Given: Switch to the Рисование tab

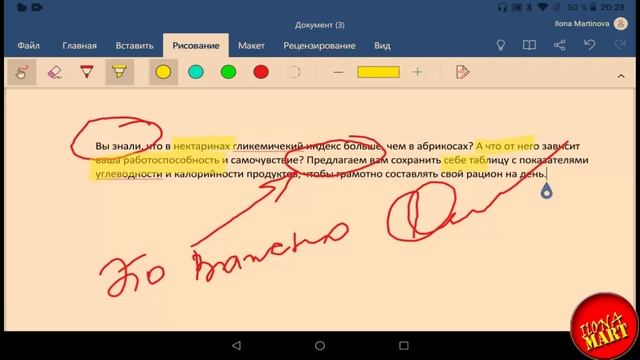Looking at the screenshot, I should coord(196,46).
